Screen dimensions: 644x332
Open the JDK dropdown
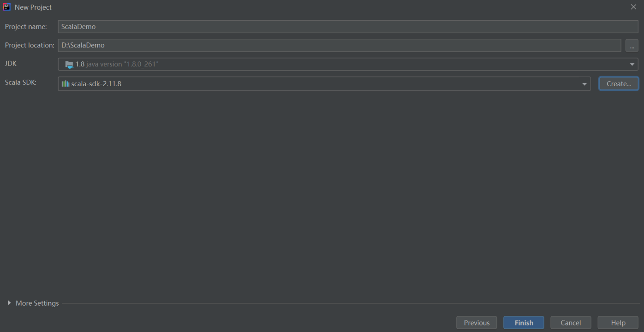click(x=348, y=64)
